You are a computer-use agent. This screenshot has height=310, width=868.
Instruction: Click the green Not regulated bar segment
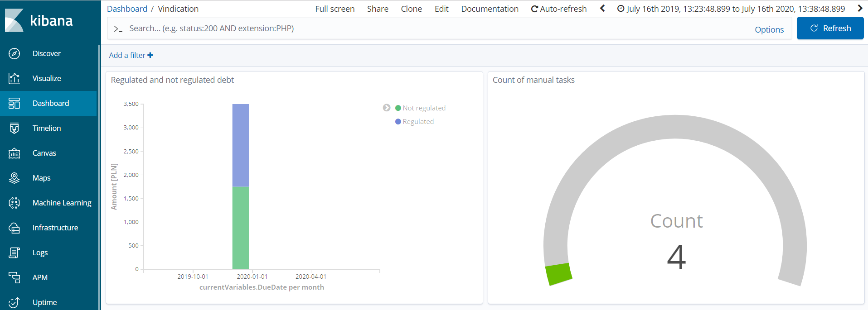[x=241, y=228]
